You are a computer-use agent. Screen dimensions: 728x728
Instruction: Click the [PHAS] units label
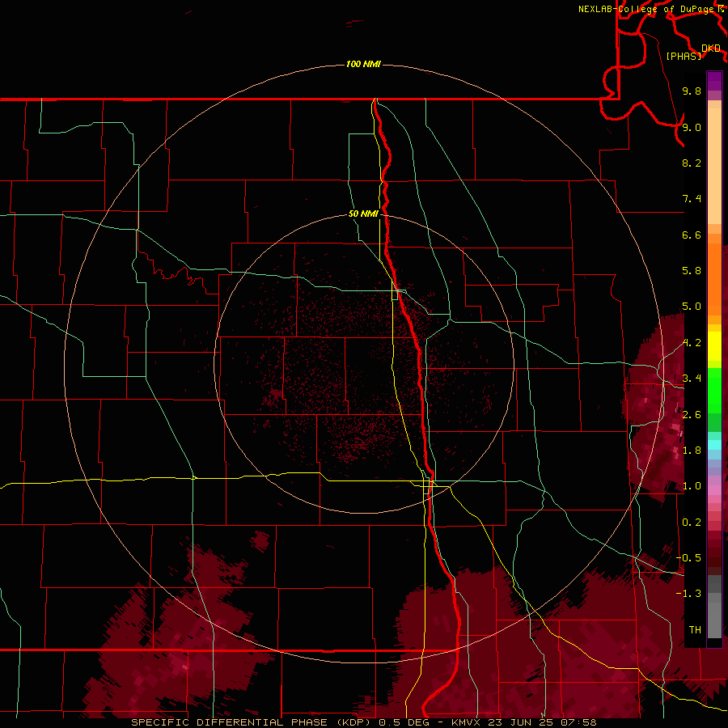coord(684,56)
